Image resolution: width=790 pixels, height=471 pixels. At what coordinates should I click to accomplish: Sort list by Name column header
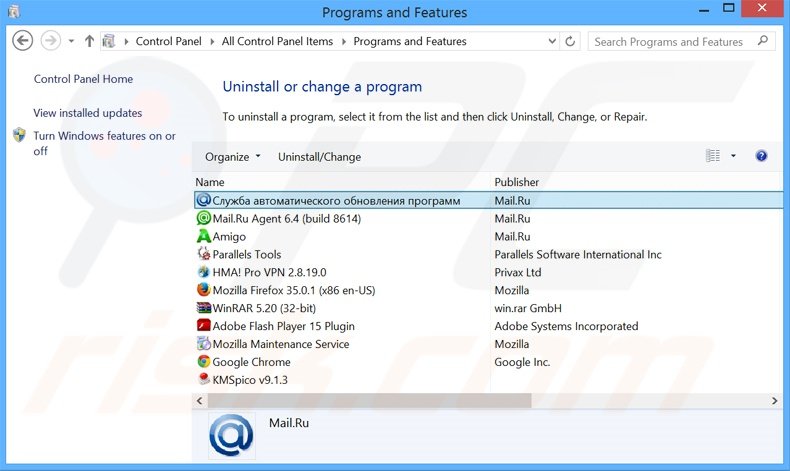(210, 182)
